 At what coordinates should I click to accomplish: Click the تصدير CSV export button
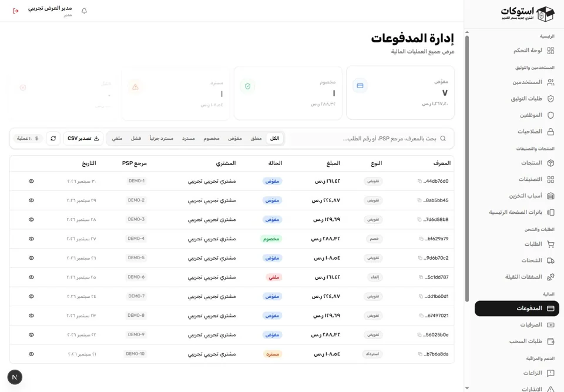83,138
